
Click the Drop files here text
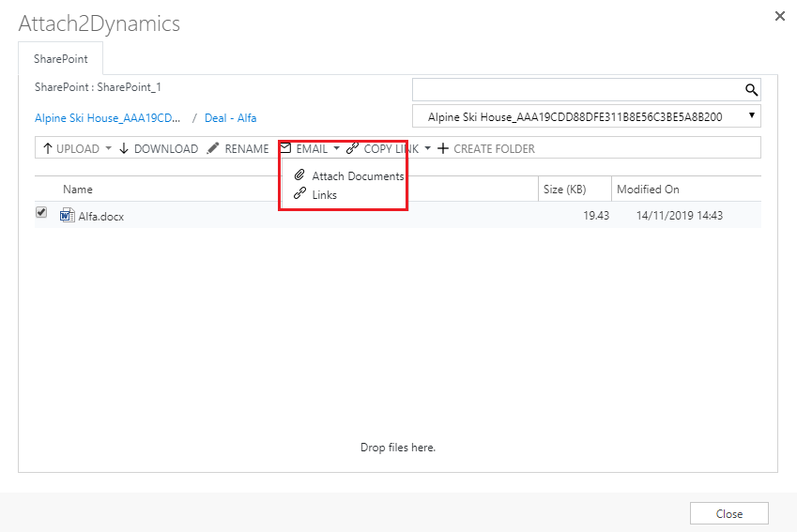point(398,448)
